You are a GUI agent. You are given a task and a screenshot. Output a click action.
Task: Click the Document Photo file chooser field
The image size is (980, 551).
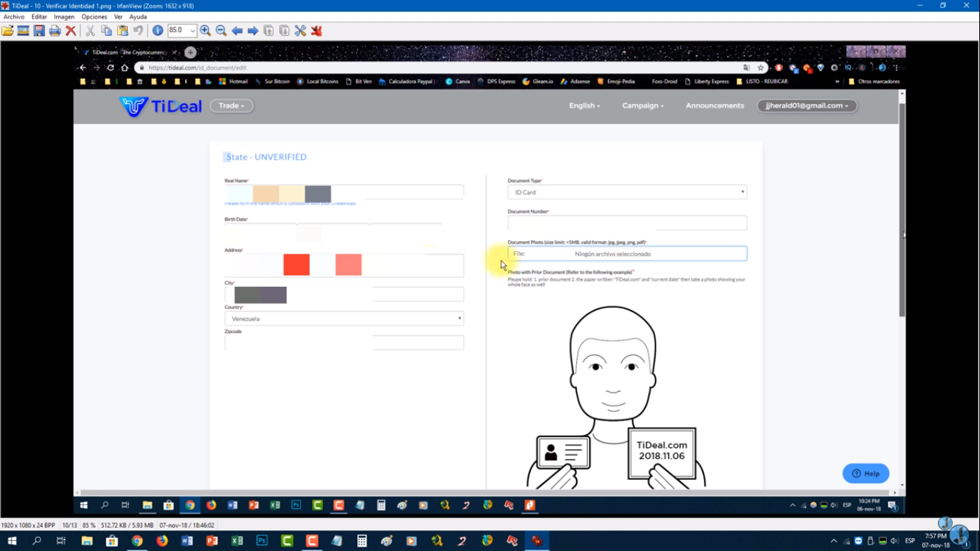coord(627,253)
